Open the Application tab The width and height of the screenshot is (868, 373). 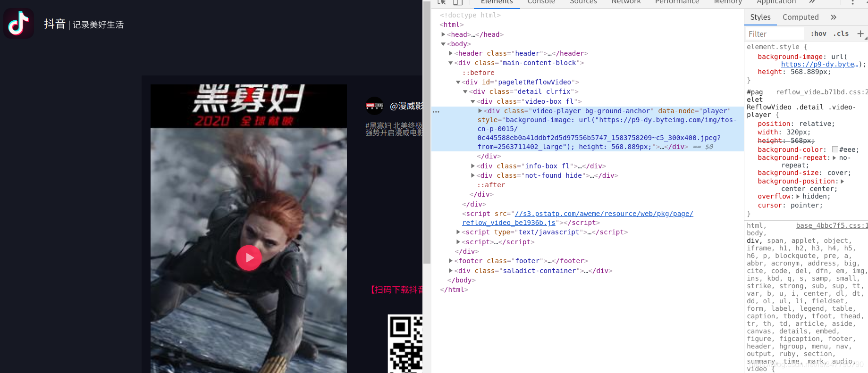(776, 2)
